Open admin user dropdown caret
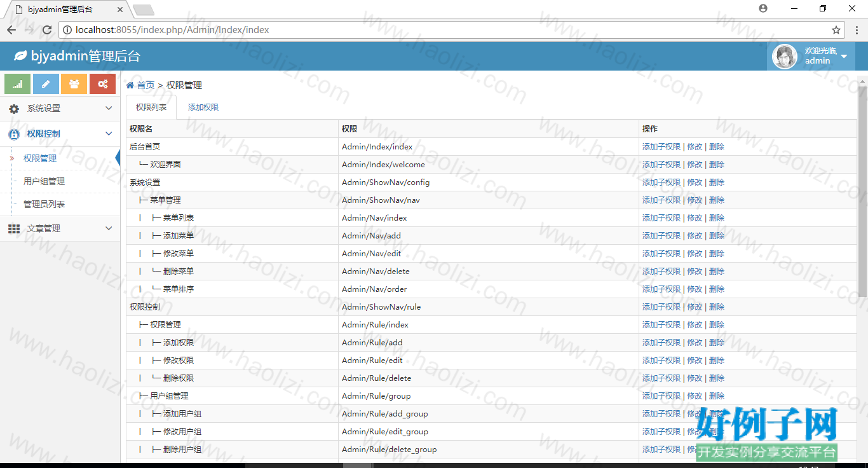The width and height of the screenshot is (868, 468). [844, 57]
